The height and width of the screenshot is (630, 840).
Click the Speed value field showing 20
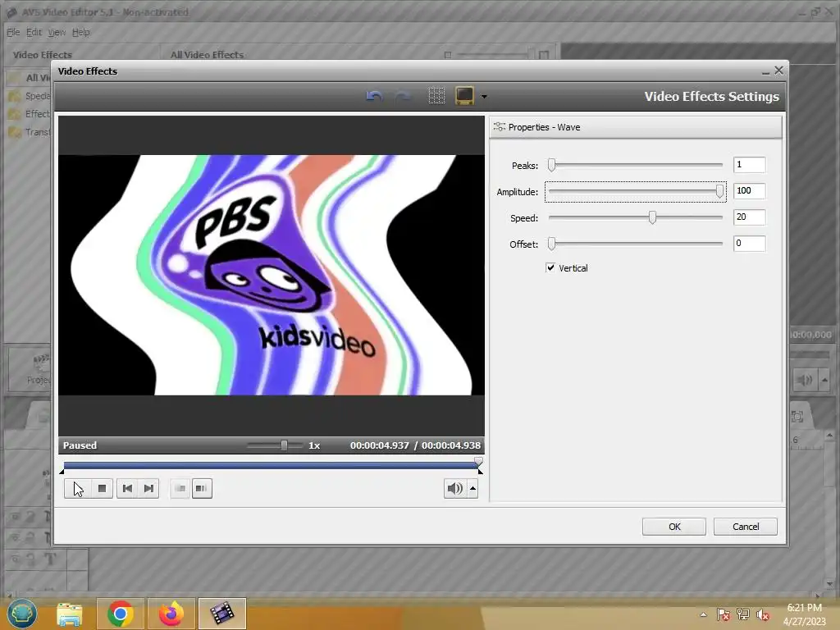(749, 217)
